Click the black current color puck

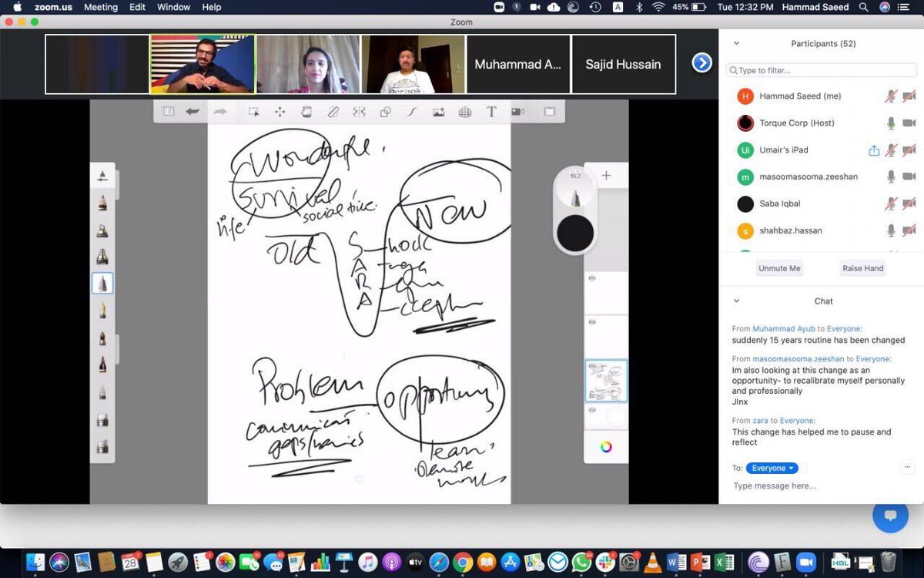[x=575, y=234]
